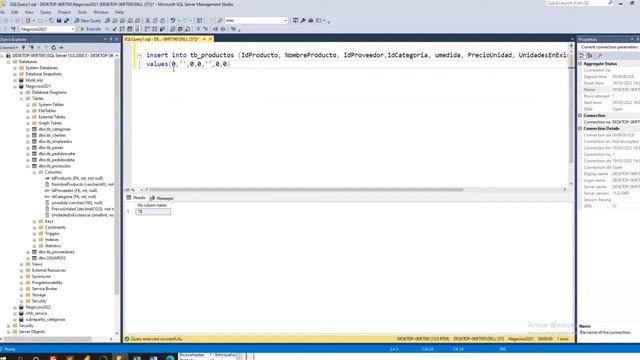Click the wrench Properties icon in toolbar
Viewport: 640px width, 360px height.
[x=303, y=20]
